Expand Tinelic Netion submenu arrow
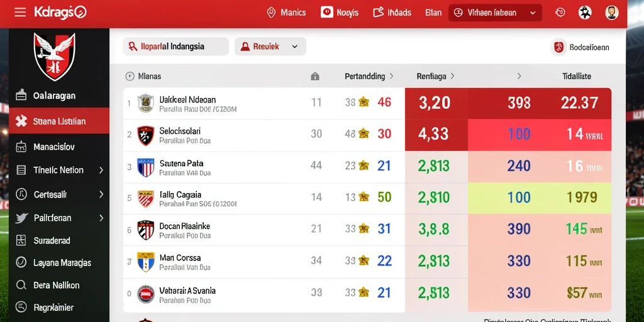Screen dimensions: 644x322 [101, 170]
